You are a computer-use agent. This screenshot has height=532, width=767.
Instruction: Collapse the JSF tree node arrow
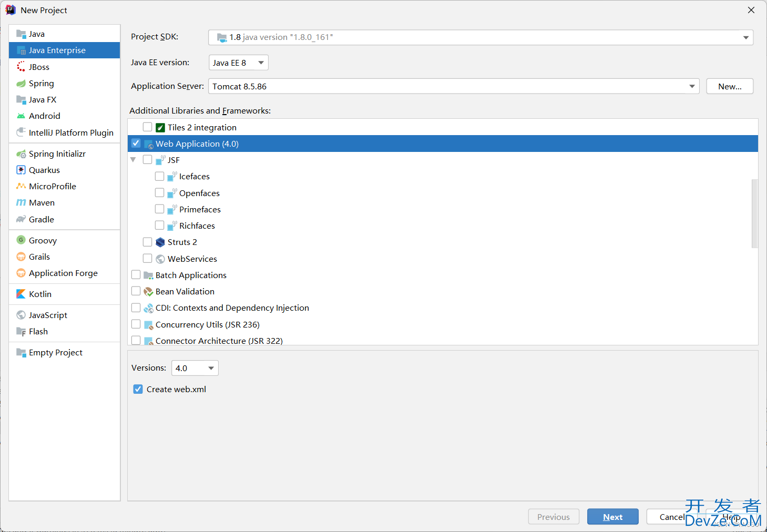coord(133,160)
